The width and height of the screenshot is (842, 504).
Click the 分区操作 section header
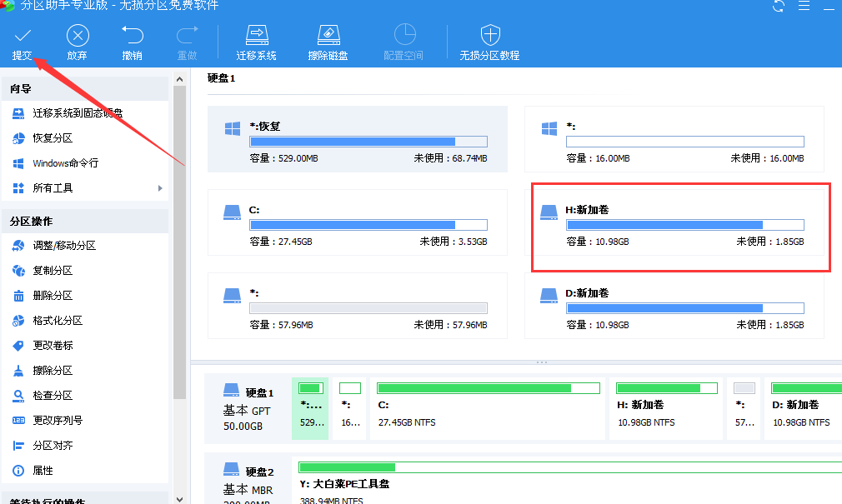pos(86,221)
